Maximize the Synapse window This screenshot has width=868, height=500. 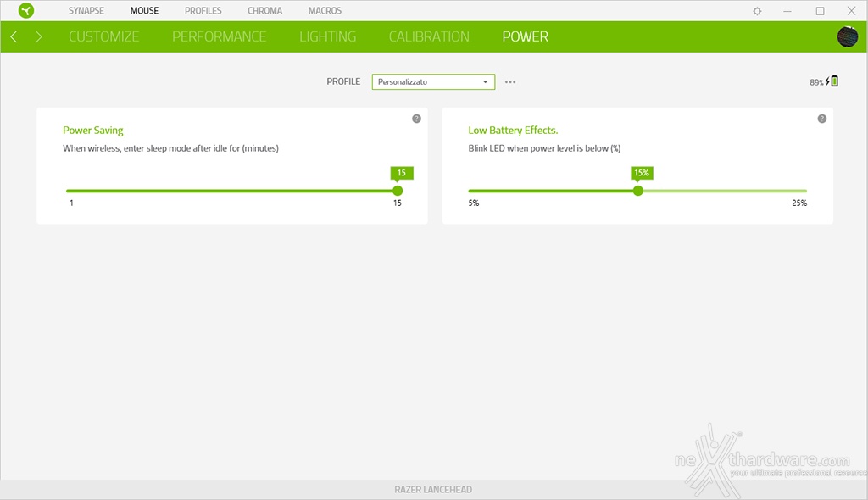[820, 11]
